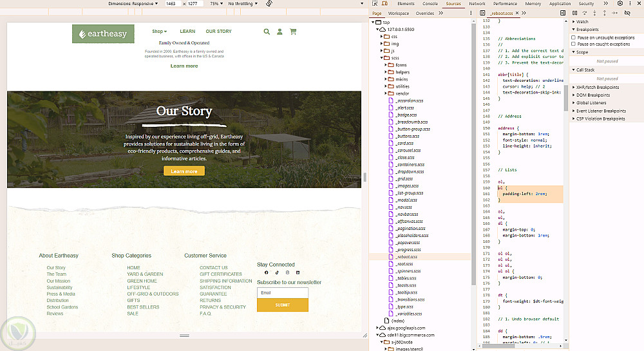The image size is (644, 351).
Task: Toggle the navigator sidebar panel icon
Action: [482, 13]
